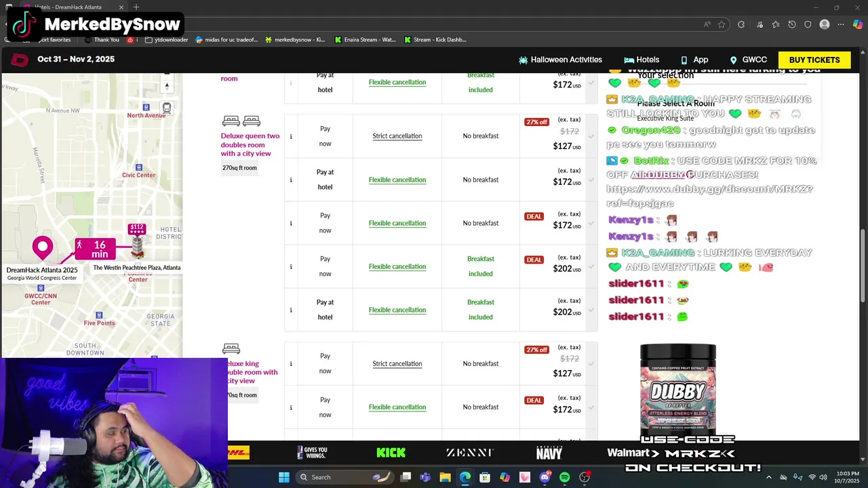The height and width of the screenshot is (488, 868).
Task: Open Flexible cancellation link in king DEAL $172 row
Action: pyautogui.click(x=397, y=407)
